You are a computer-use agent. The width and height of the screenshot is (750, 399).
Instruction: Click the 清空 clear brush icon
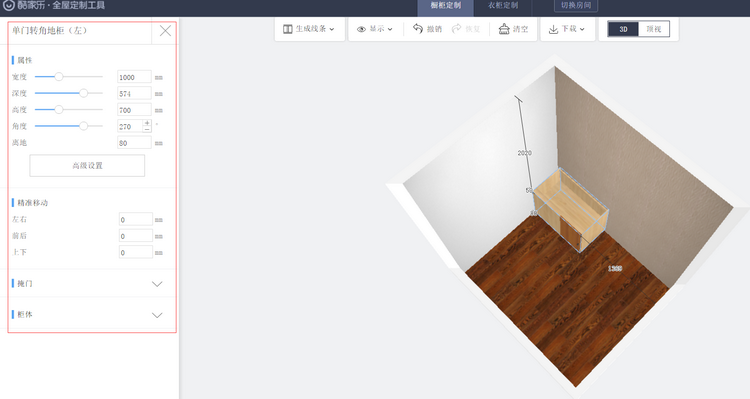click(504, 29)
